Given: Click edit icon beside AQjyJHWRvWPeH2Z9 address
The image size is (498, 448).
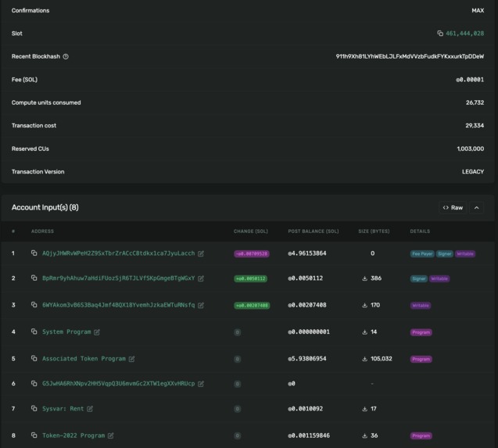Looking at the screenshot, I should (x=201, y=253).
